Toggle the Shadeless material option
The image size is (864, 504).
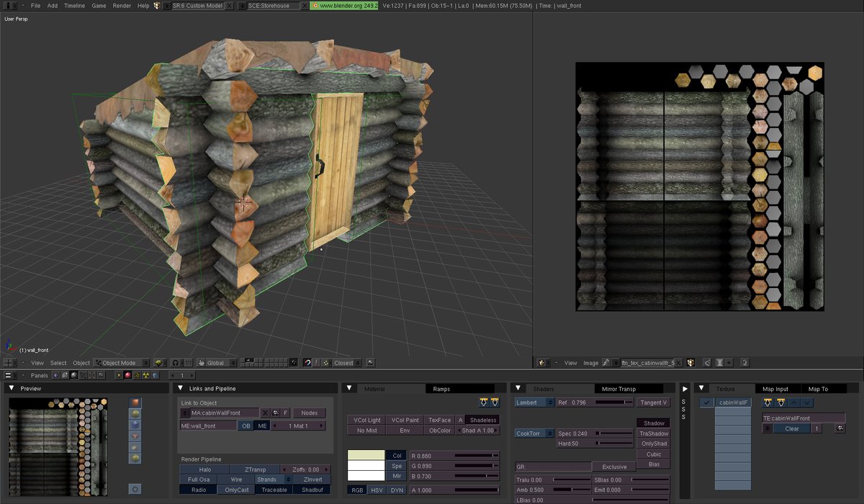point(482,420)
